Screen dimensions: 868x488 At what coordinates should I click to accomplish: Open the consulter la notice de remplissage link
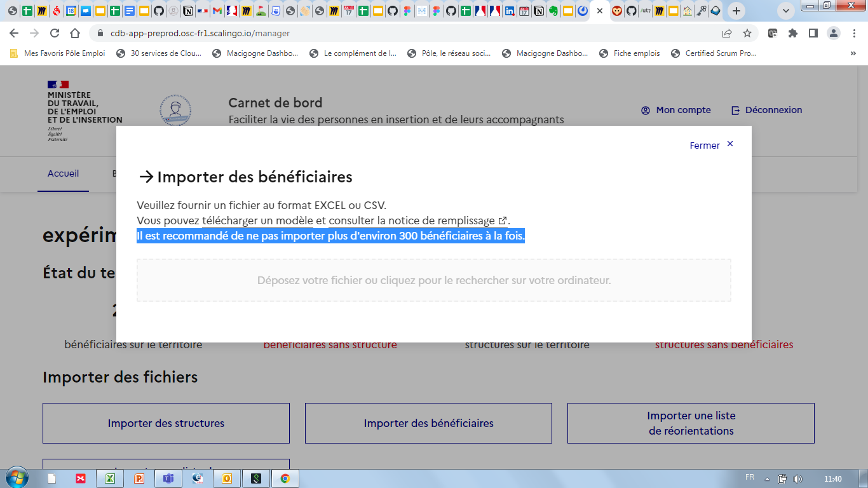tap(413, 220)
